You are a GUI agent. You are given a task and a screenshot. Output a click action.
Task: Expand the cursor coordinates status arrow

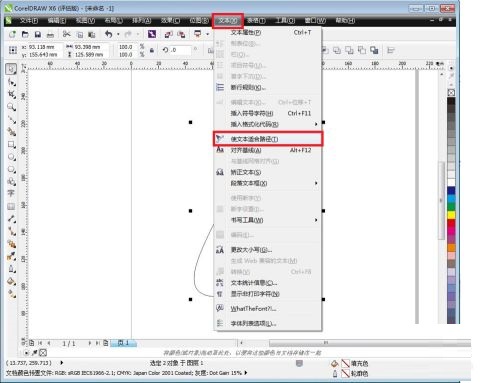point(62,363)
